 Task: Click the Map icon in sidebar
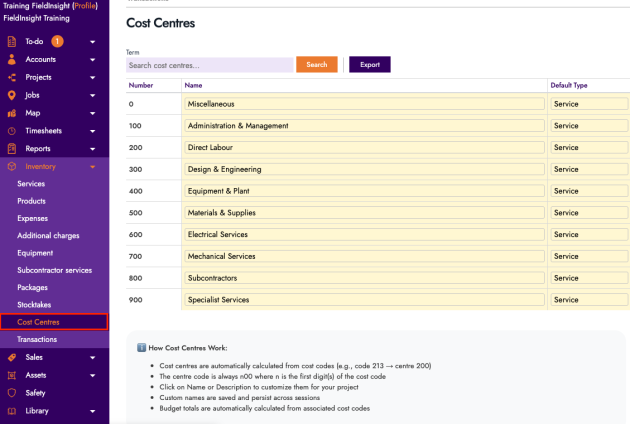tap(12, 113)
